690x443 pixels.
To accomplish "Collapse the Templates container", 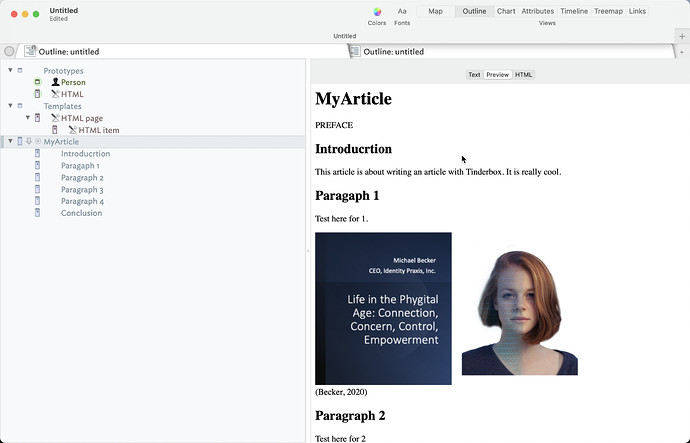I will coord(10,106).
